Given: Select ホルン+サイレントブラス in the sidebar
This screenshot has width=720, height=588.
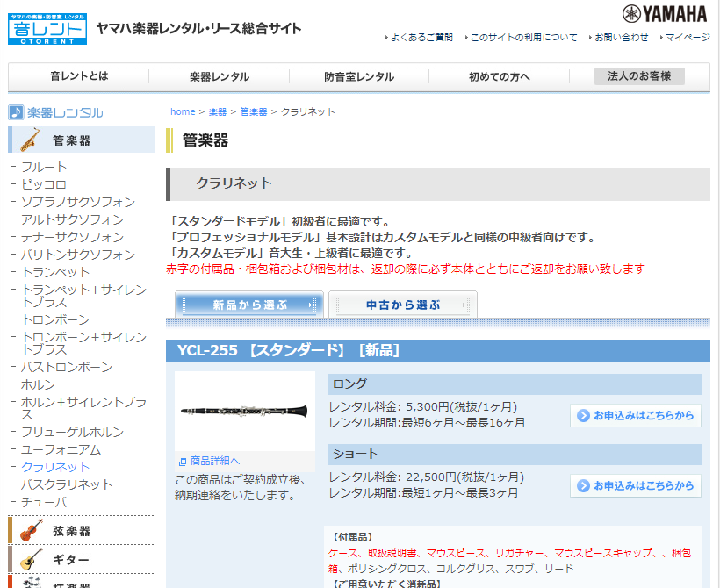Looking at the screenshot, I should tap(84, 408).
